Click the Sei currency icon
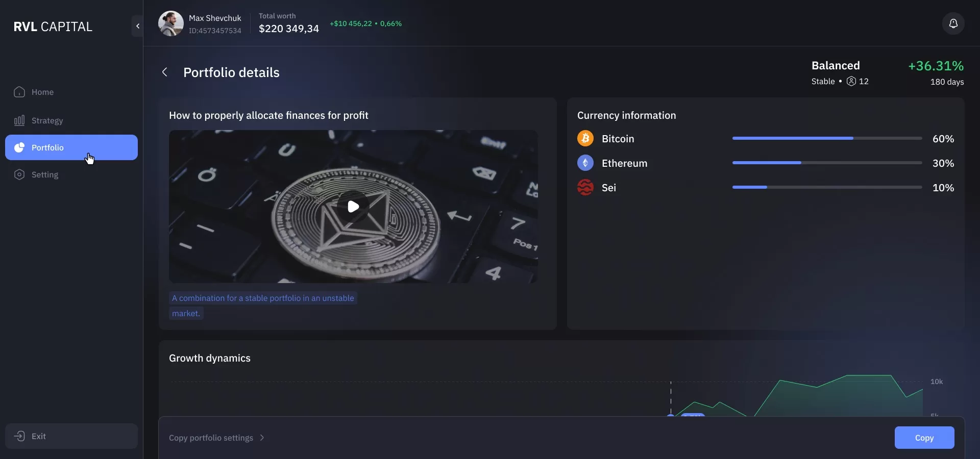Image resolution: width=980 pixels, height=459 pixels. [x=585, y=187]
